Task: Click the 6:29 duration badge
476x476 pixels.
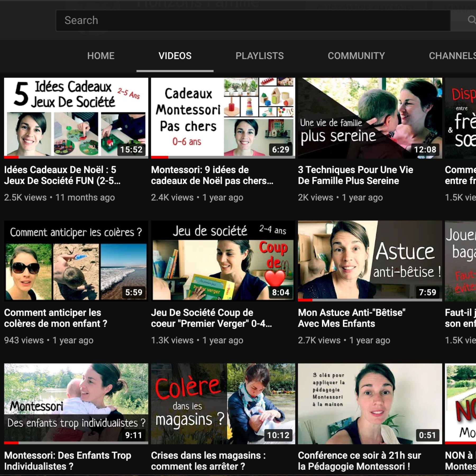Action: pyautogui.click(x=281, y=149)
